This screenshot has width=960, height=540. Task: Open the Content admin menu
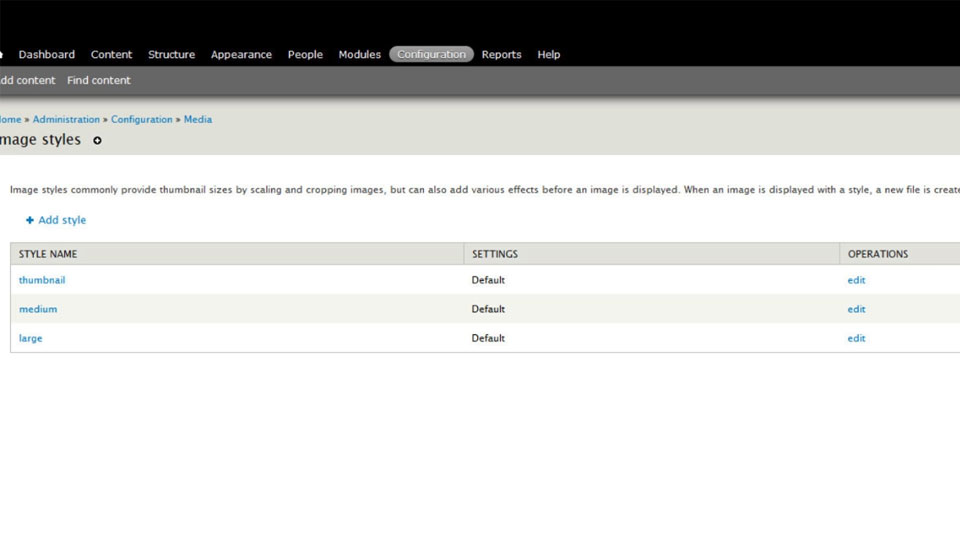(111, 54)
